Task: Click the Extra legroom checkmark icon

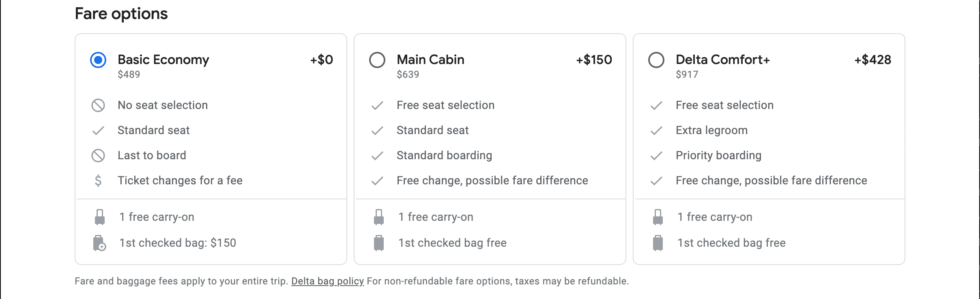Action: click(x=656, y=130)
